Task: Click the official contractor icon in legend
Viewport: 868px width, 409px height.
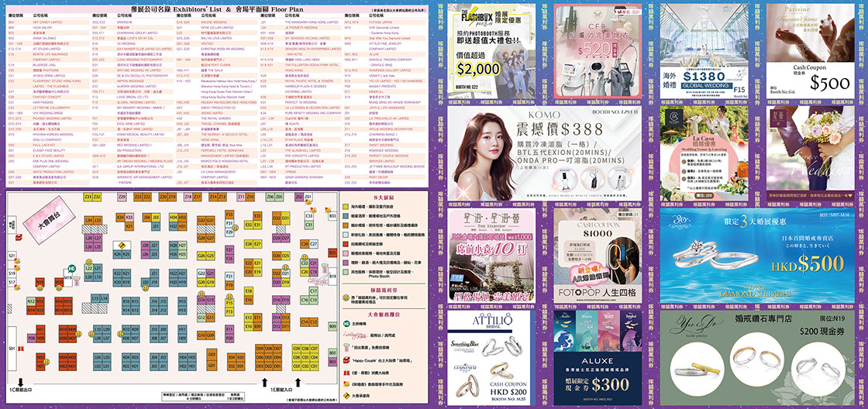Action: click(x=346, y=396)
